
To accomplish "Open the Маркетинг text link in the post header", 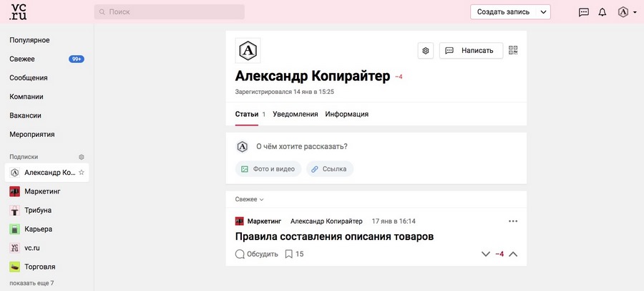I will tap(264, 221).
